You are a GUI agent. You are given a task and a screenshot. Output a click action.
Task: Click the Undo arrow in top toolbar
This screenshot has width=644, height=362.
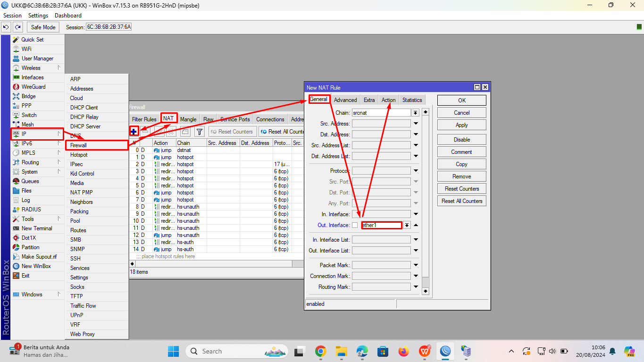(7, 27)
